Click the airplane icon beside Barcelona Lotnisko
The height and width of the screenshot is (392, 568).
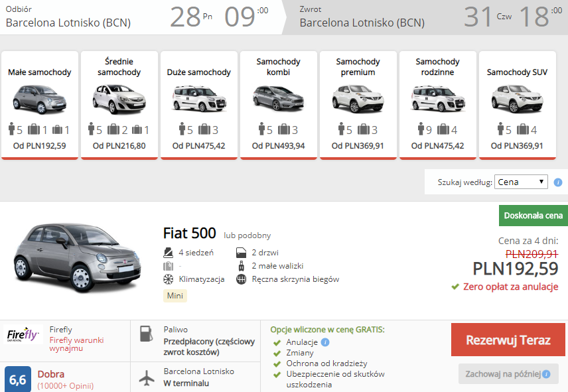(147, 378)
